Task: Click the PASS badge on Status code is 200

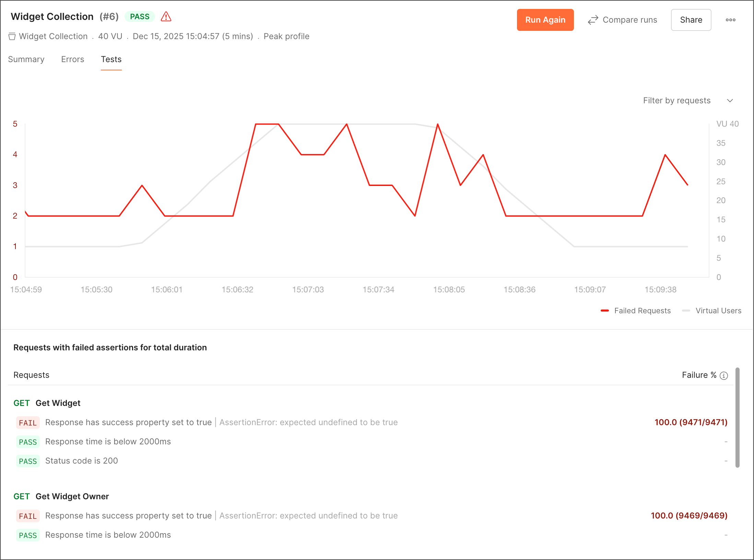Action: (28, 461)
